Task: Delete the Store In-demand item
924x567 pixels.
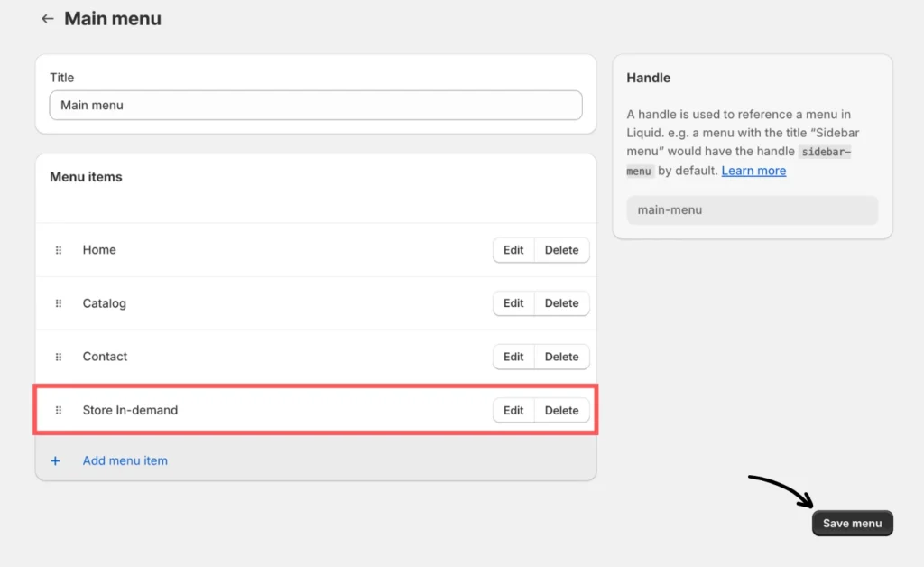Action: click(561, 410)
